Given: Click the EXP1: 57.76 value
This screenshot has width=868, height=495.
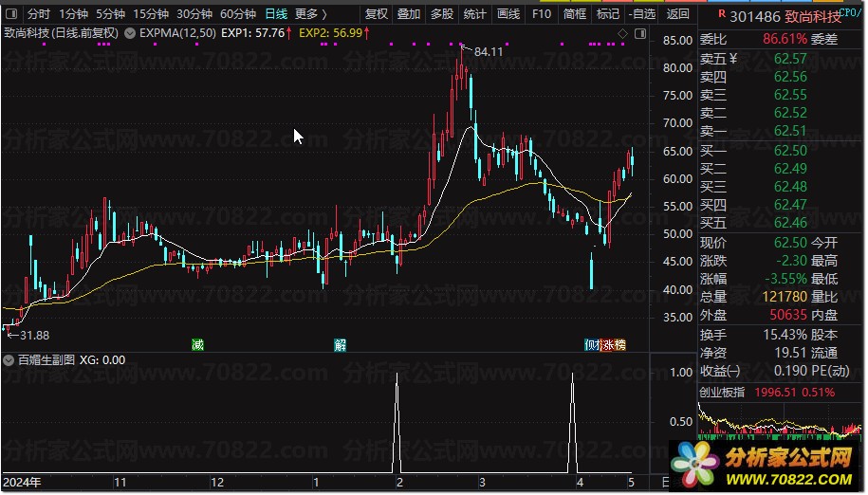Looking at the screenshot, I should pos(252,33).
